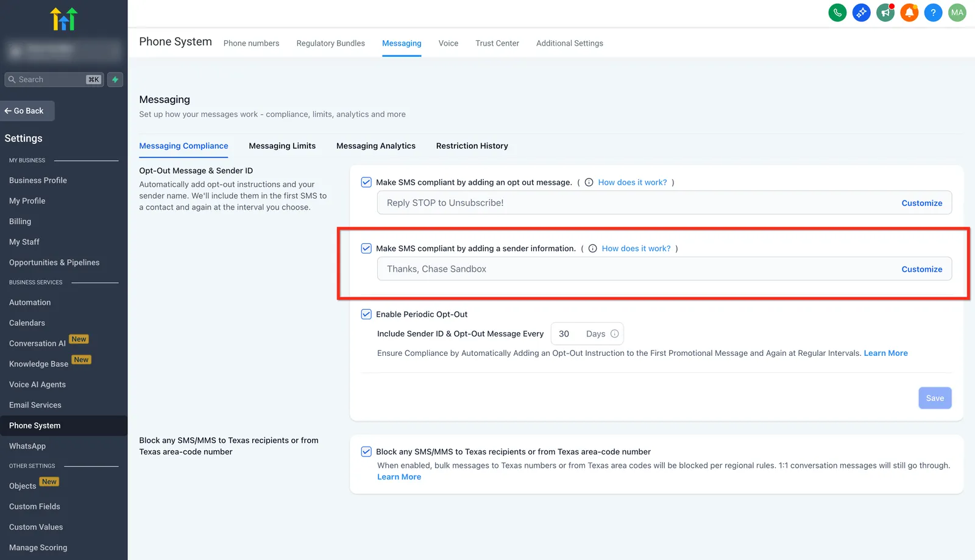Open the orange notifications bell

pyautogui.click(x=909, y=12)
